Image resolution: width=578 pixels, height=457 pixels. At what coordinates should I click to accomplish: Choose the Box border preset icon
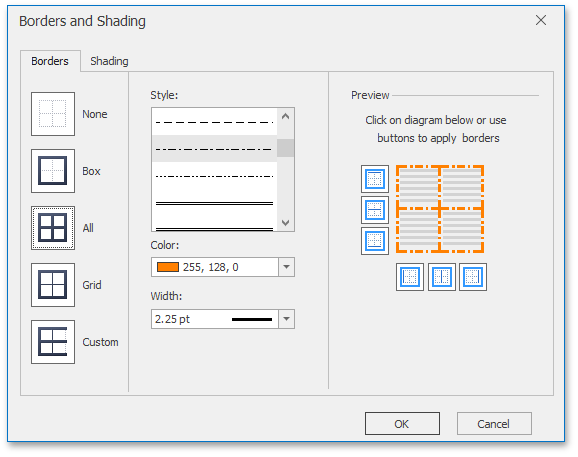click(x=53, y=171)
